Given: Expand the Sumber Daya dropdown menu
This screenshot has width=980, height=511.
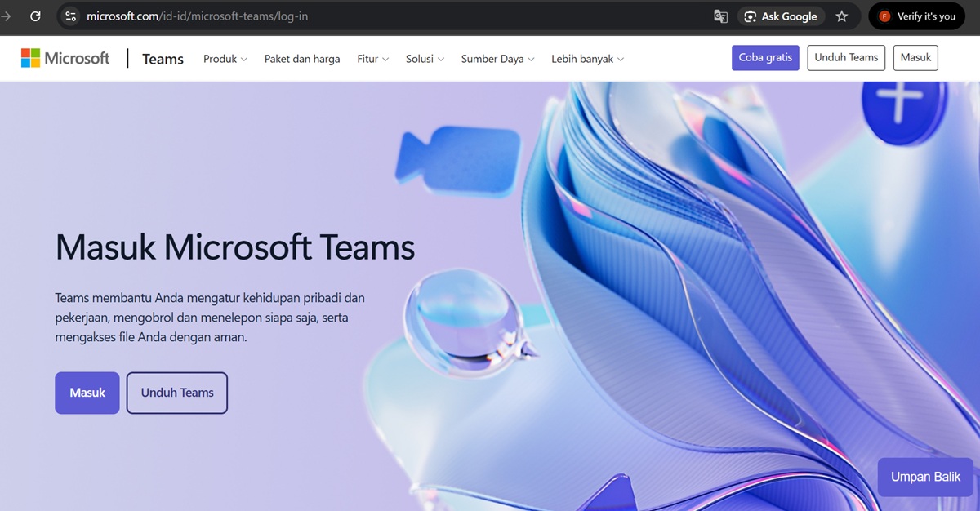Looking at the screenshot, I should 498,59.
